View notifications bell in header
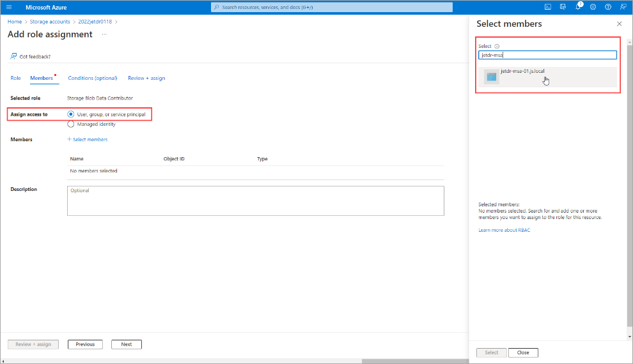 (579, 7)
